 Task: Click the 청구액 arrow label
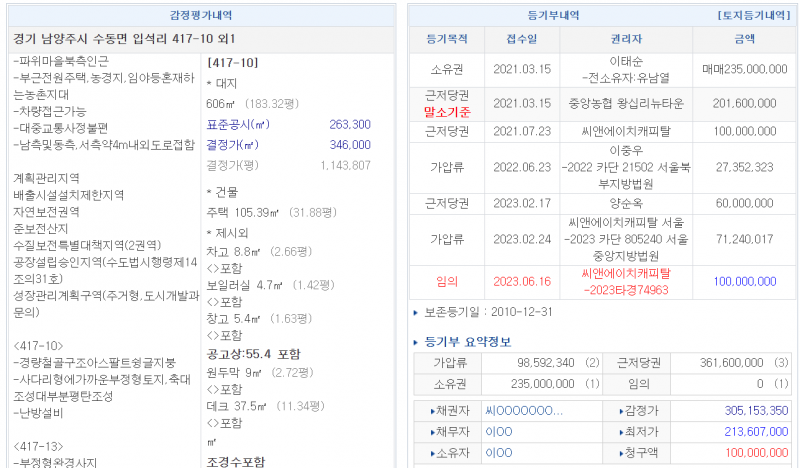(626, 453)
